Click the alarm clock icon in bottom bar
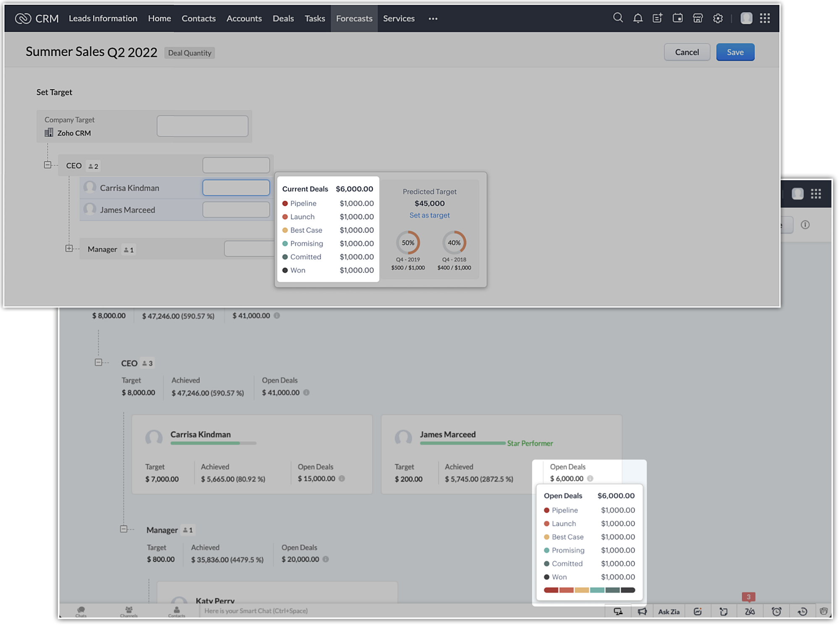The image size is (840, 626). pyautogui.click(x=776, y=612)
